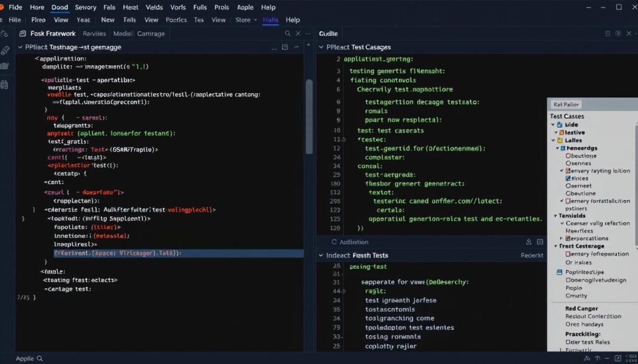Click the list icon in the Adlirstion bar
The height and width of the screenshot is (364, 638).
(x=540, y=241)
